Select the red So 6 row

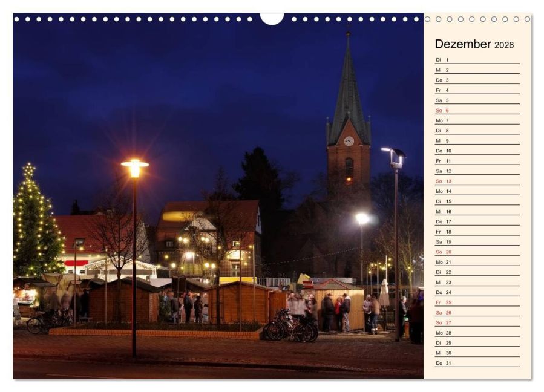[477, 110]
